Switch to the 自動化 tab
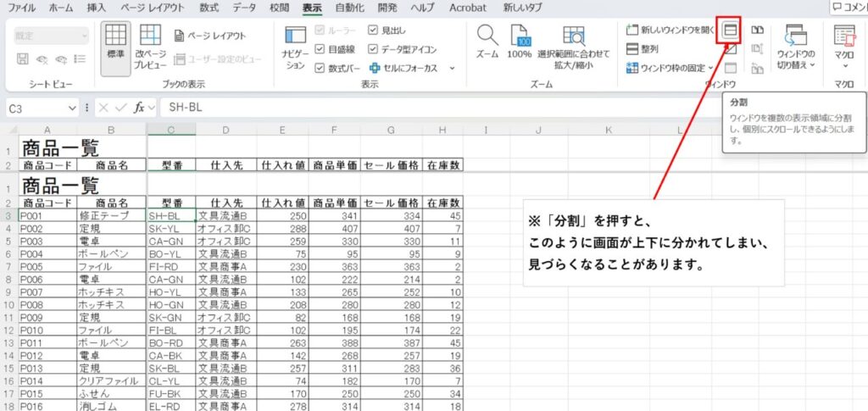This screenshot has width=868, height=411. coord(348,8)
